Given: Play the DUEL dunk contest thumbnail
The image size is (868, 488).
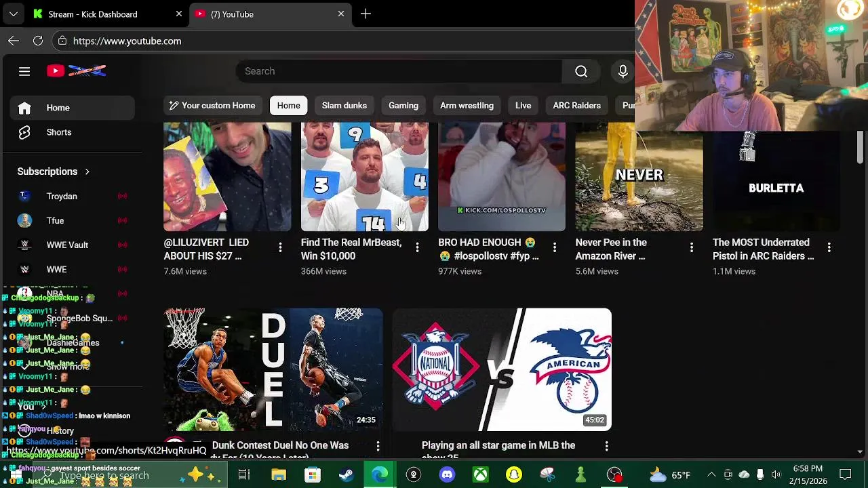Looking at the screenshot, I should [x=273, y=369].
